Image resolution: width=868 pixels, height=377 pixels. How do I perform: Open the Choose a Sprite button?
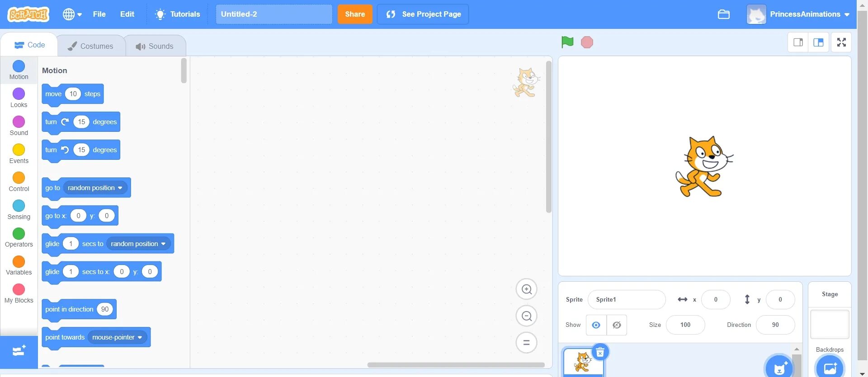pyautogui.click(x=779, y=367)
